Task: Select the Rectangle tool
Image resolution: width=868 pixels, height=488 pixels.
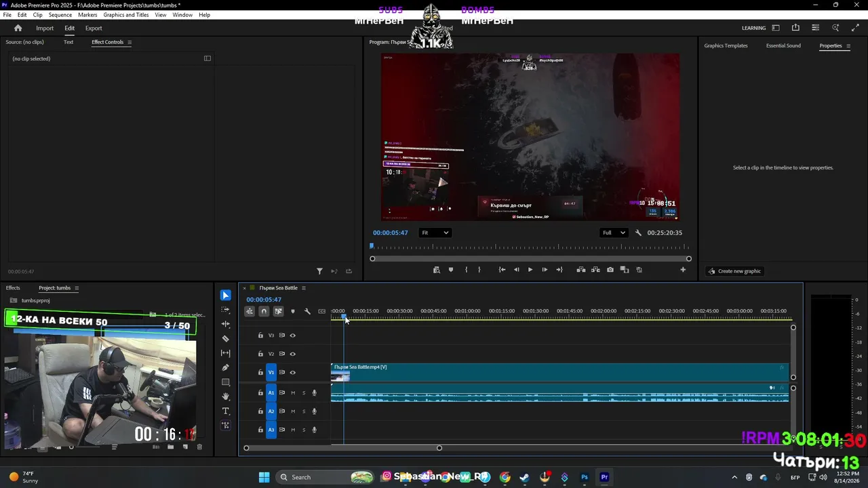Action: [x=226, y=382]
